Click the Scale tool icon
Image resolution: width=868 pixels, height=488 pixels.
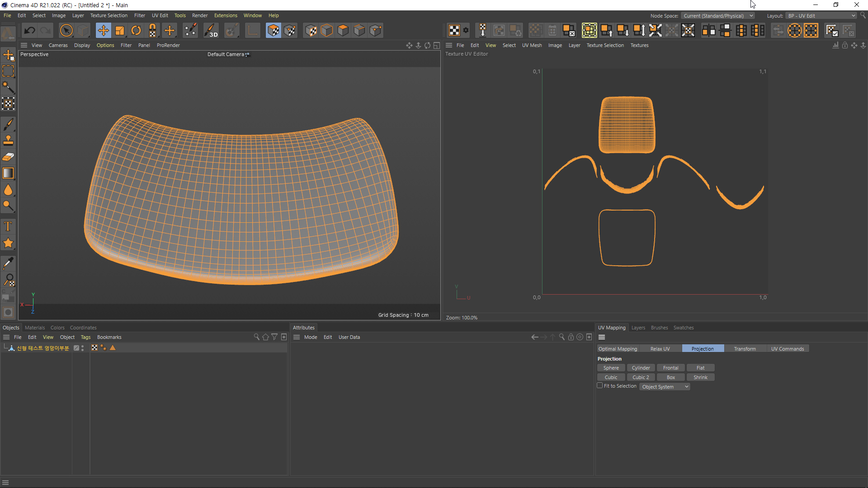click(118, 30)
